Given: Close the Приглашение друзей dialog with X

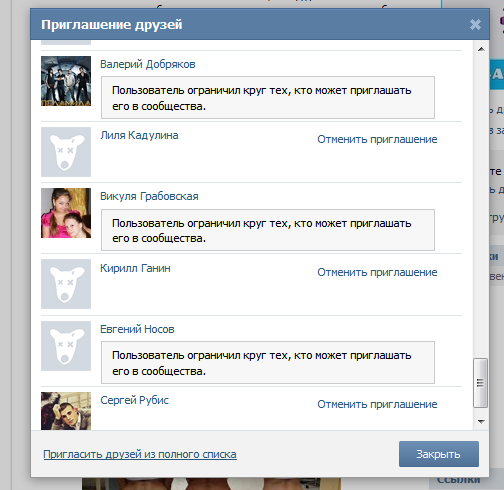Looking at the screenshot, I should point(475,24).
